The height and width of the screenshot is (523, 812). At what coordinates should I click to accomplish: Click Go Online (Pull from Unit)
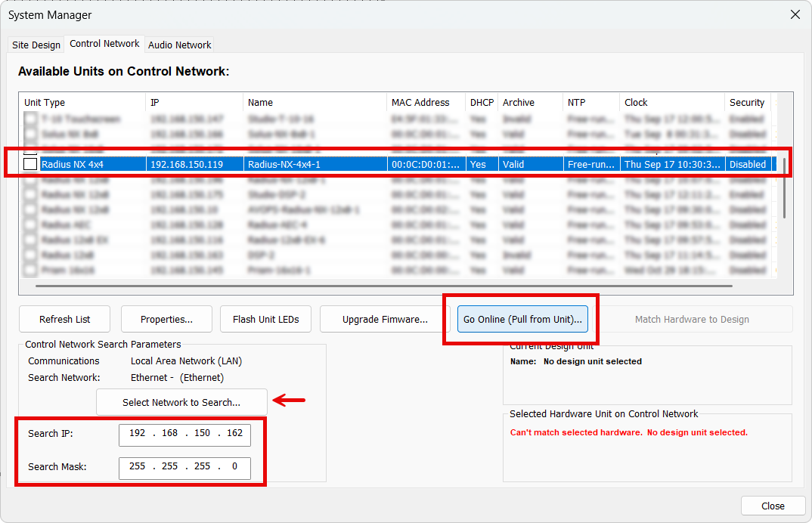pos(522,320)
